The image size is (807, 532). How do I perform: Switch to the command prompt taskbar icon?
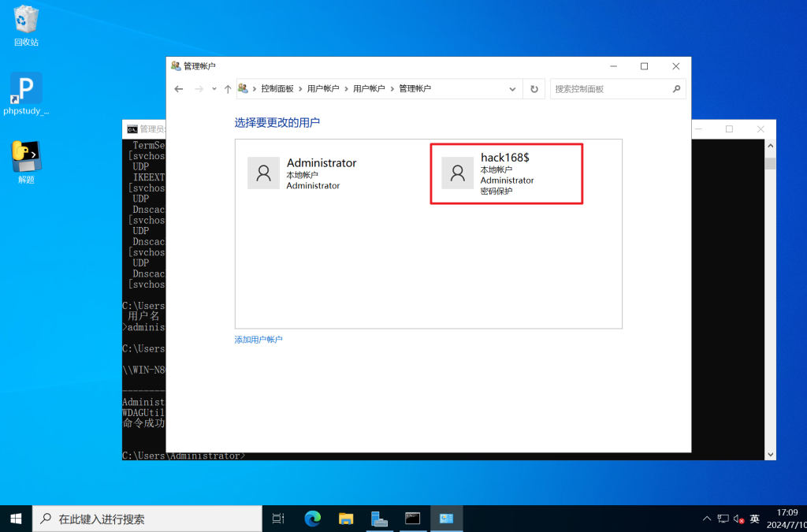tap(412, 519)
